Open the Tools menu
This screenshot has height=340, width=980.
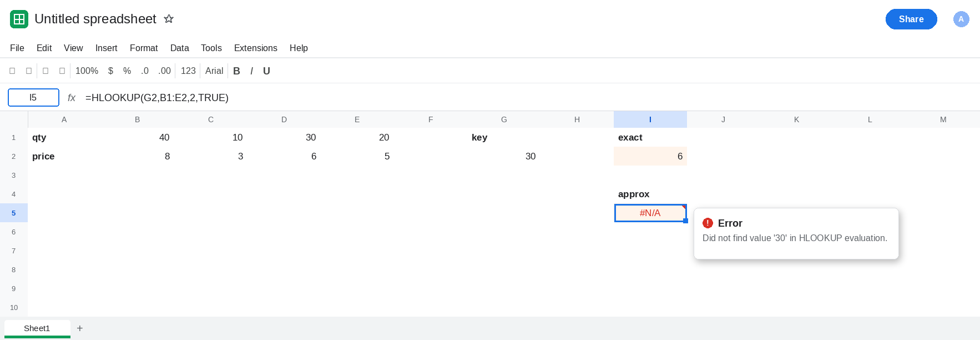[211, 48]
